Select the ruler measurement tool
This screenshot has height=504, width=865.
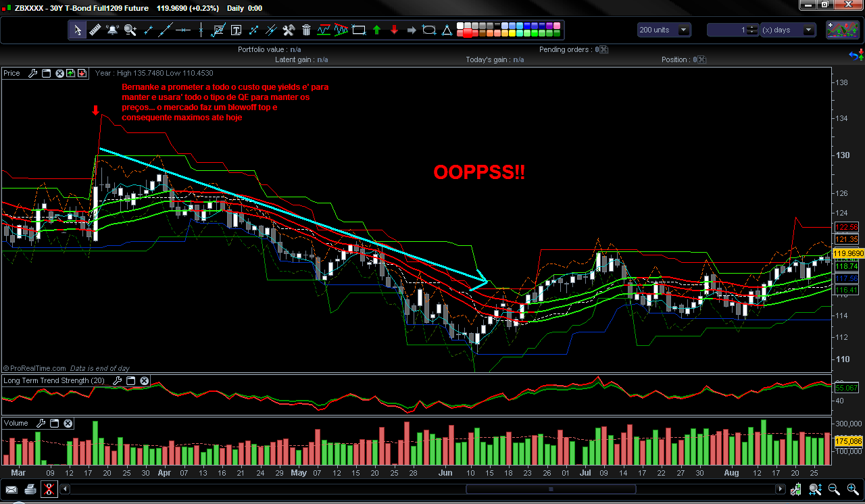(95, 30)
